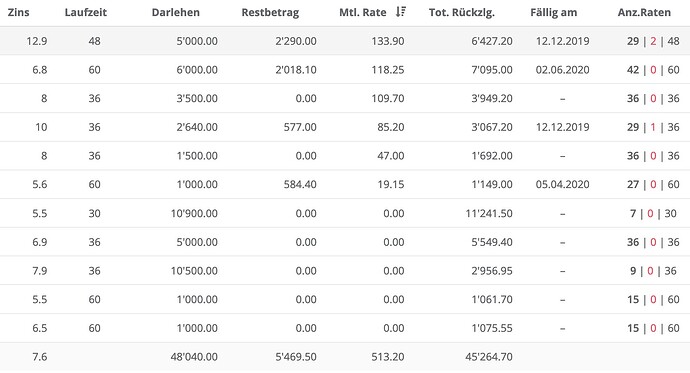Click the due date 02.06.2020
Screen dimensions: 690x373
pos(562,69)
